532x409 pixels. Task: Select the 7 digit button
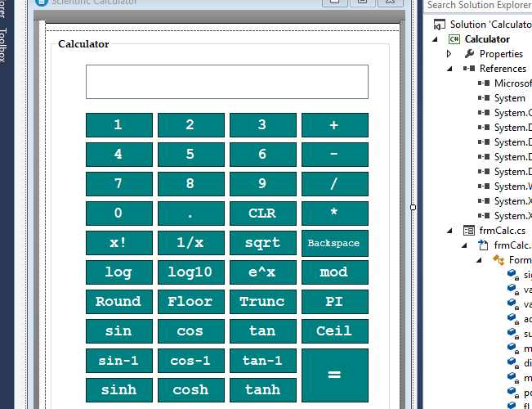[x=119, y=184]
